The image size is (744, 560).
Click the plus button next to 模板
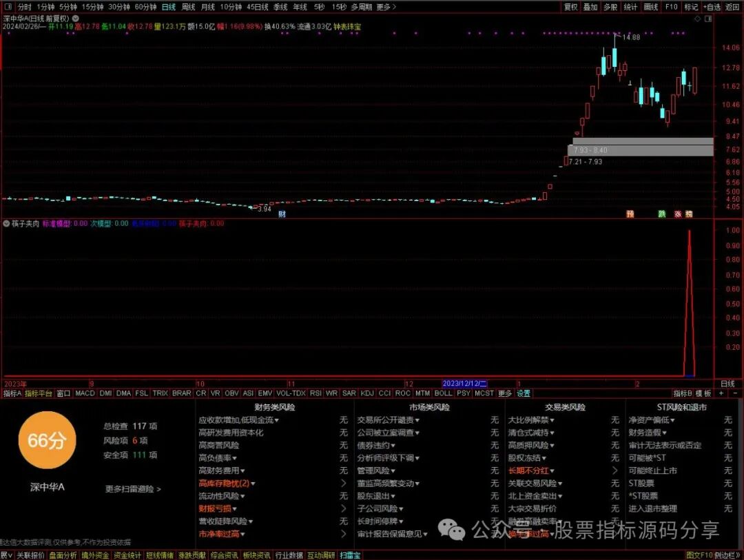[x=721, y=393]
